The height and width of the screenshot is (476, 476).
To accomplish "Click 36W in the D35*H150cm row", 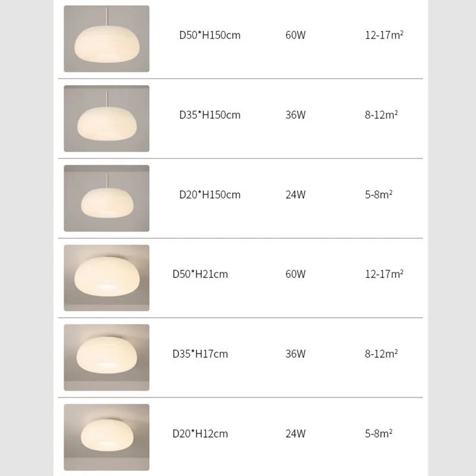I will (x=296, y=115).
